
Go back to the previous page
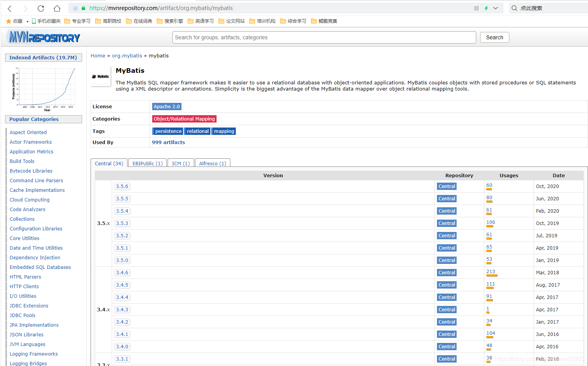click(x=10, y=8)
